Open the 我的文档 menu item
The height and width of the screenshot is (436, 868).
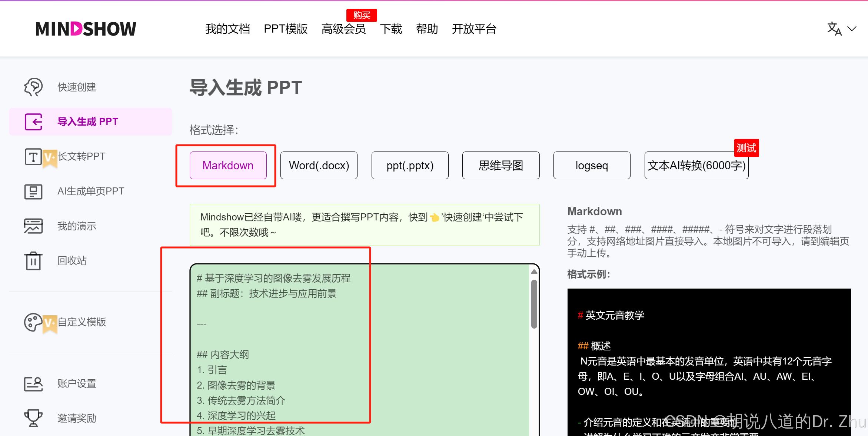(227, 29)
